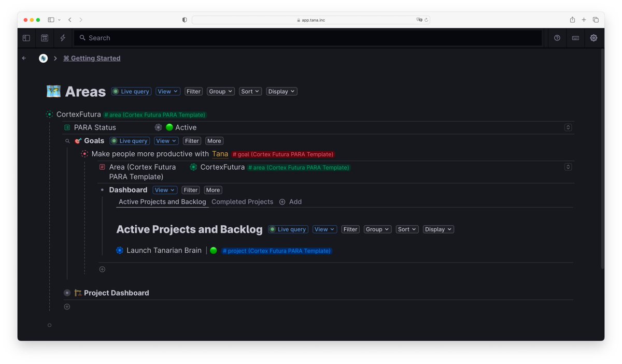Click the Areas map emoji icon

[x=53, y=92]
